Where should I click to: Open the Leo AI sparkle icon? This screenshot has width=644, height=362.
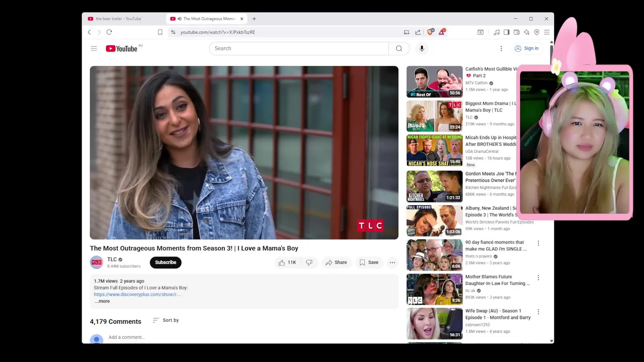526,32
